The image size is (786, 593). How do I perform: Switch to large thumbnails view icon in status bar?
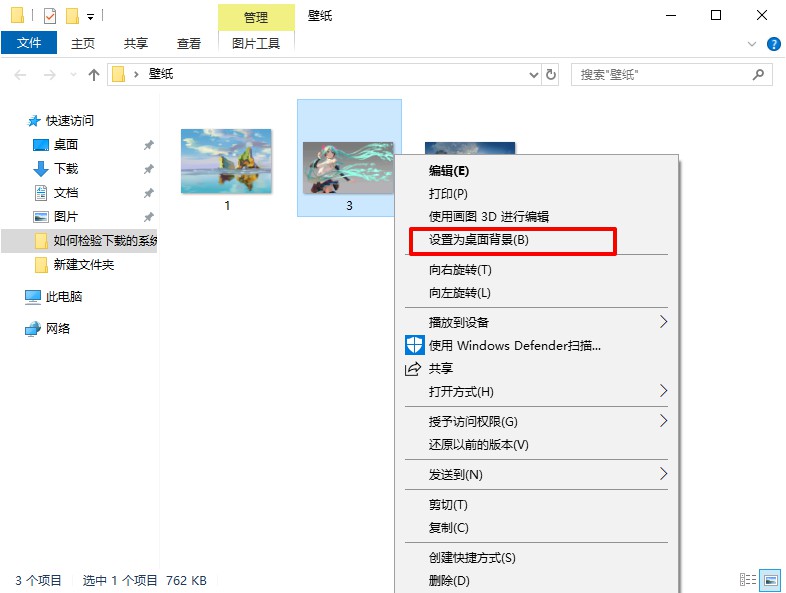point(770,580)
